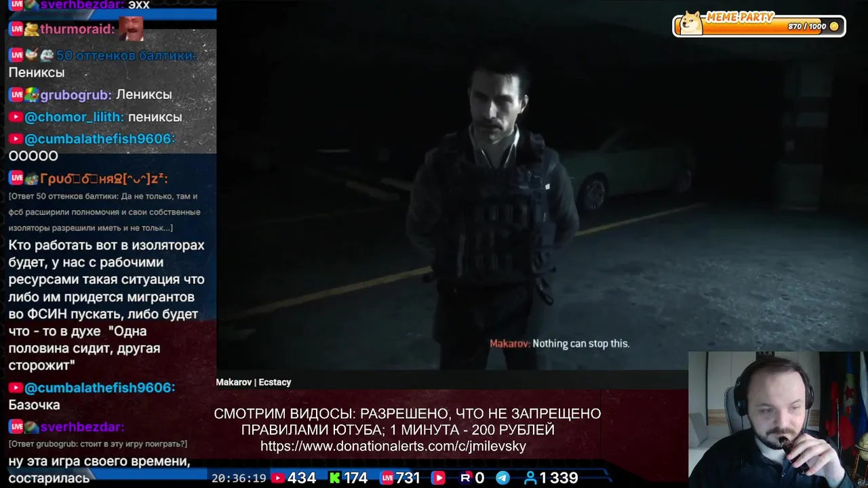The height and width of the screenshot is (488, 868).
Task: Click the Doge icon on Meme Party bar
Action: tap(692, 23)
